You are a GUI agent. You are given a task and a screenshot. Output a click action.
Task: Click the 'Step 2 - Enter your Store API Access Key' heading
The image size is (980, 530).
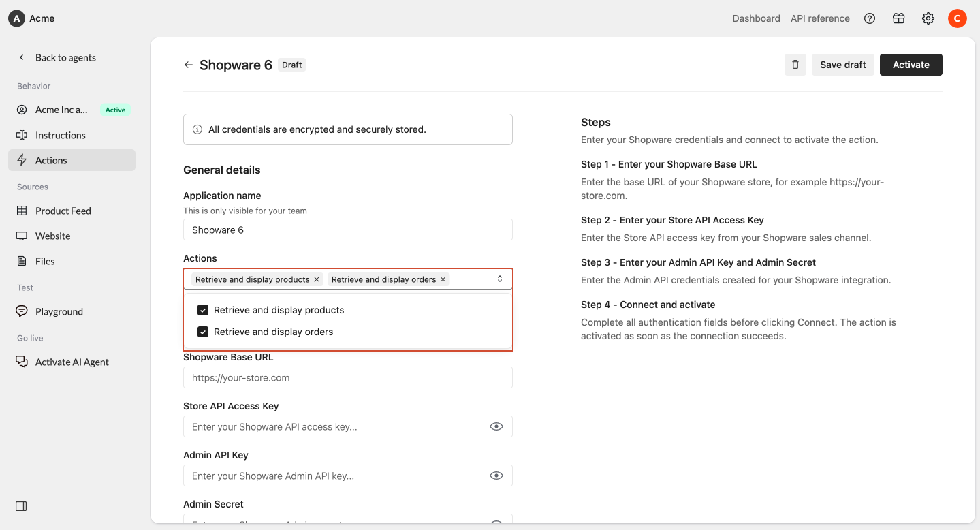pyautogui.click(x=672, y=220)
